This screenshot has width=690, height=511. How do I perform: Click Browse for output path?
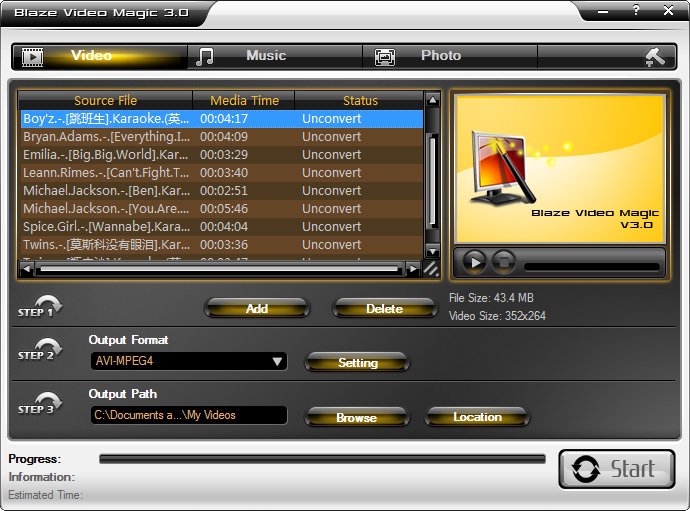pos(356,417)
